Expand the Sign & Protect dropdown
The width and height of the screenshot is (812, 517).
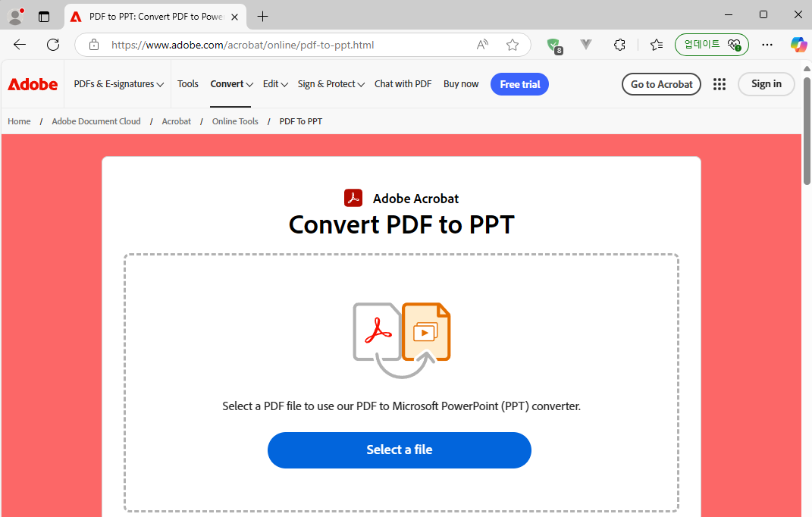(x=331, y=84)
